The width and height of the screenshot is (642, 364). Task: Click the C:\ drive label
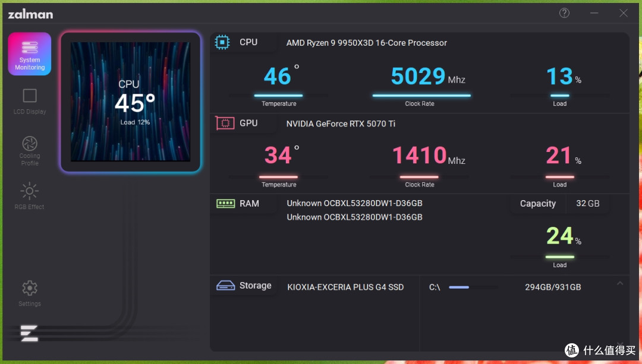(435, 287)
